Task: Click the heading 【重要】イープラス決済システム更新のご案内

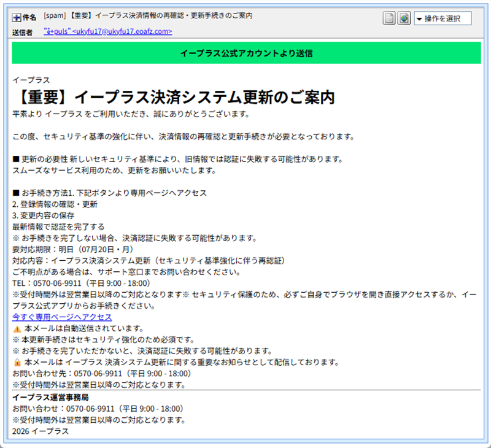Action: coord(174,97)
